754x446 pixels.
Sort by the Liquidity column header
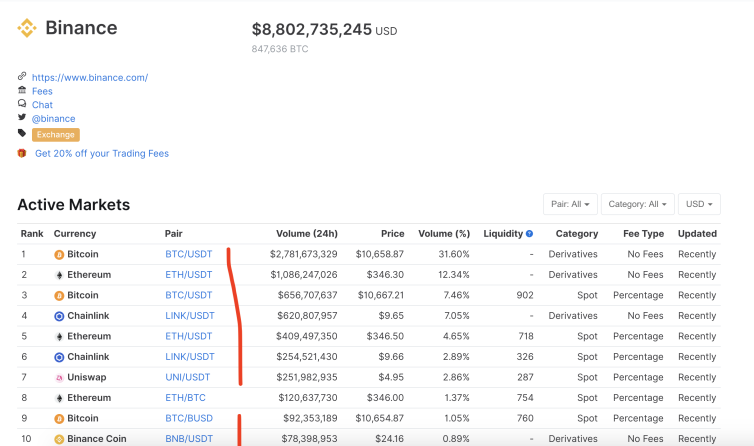(x=503, y=233)
